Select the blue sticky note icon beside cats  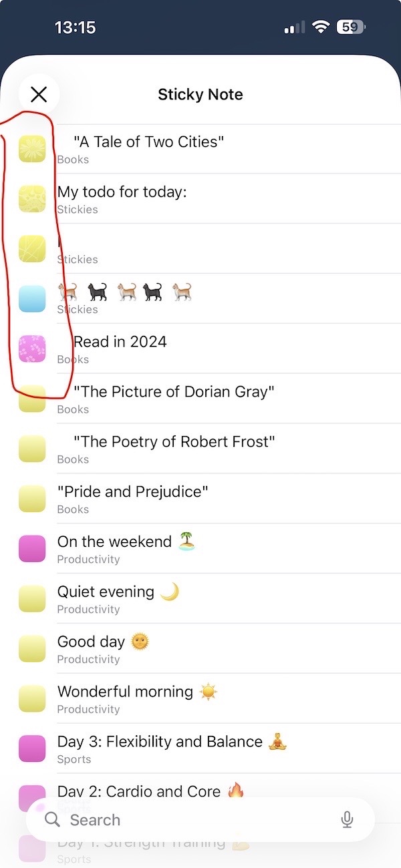coord(32,299)
